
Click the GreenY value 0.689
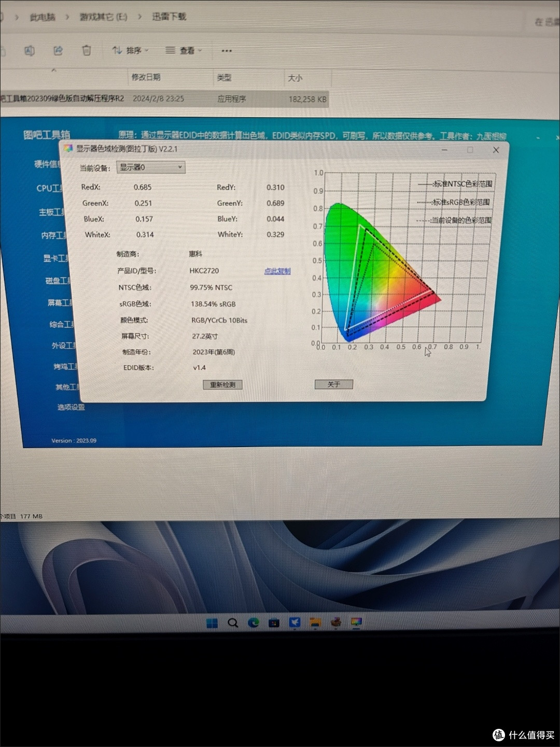[275, 203]
